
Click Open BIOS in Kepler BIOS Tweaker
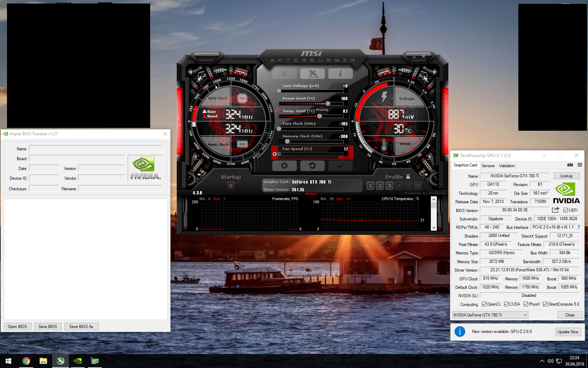(x=17, y=327)
